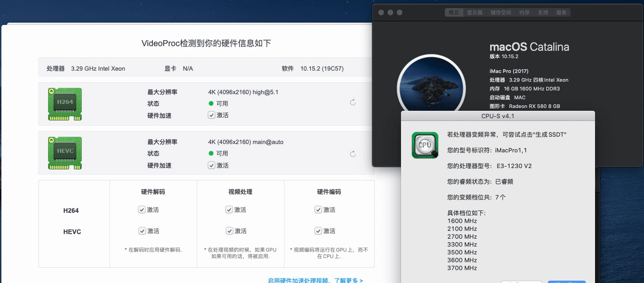The image size is (644, 283).
Task: Click the '3600 MHz' frequency entry
Action: click(462, 260)
